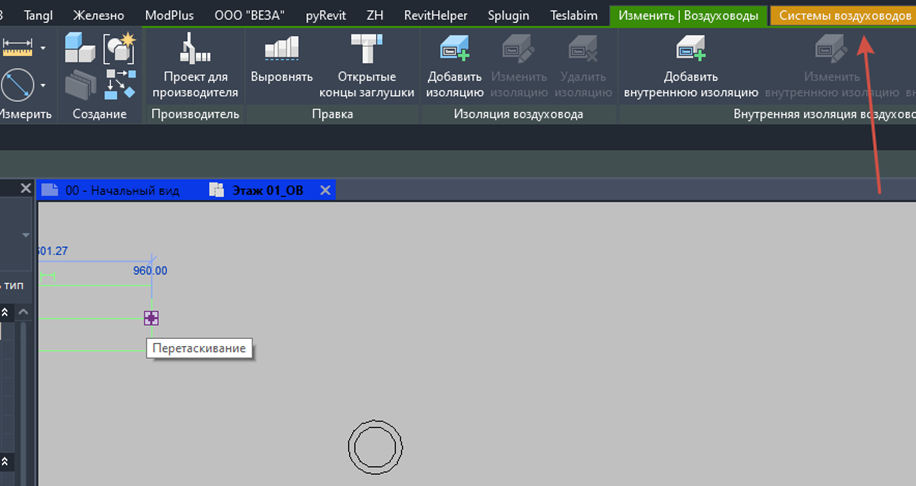The image size is (916, 486).
Task: Click the Правка panel title
Action: point(332,114)
